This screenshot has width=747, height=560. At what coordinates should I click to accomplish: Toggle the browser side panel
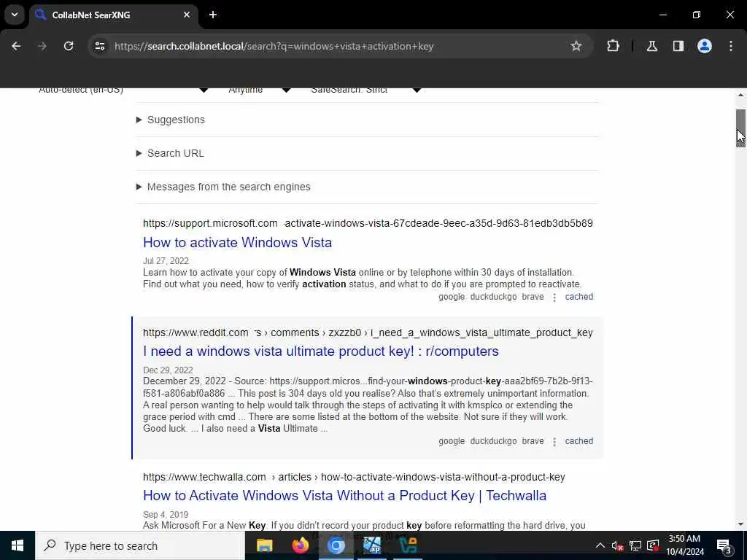(678, 46)
